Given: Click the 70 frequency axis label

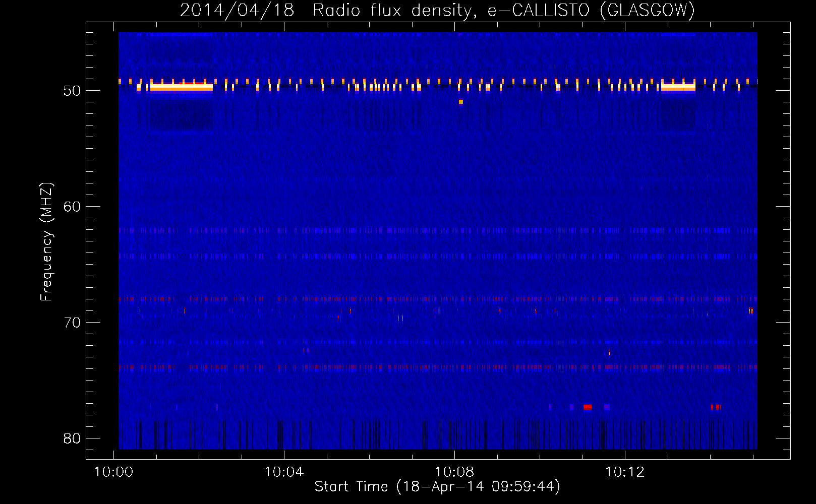Looking at the screenshot, I should tap(73, 323).
